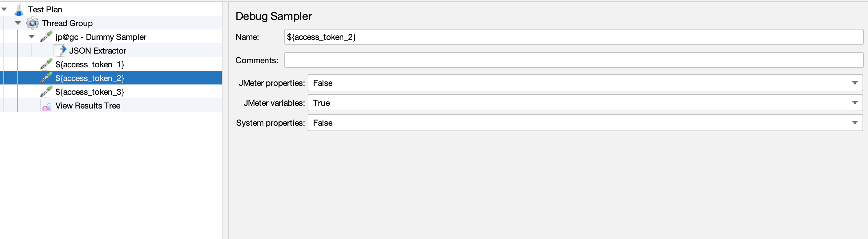The image size is (868, 239).
Task: Select JSON Extractor in the tree
Action: click(98, 51)
